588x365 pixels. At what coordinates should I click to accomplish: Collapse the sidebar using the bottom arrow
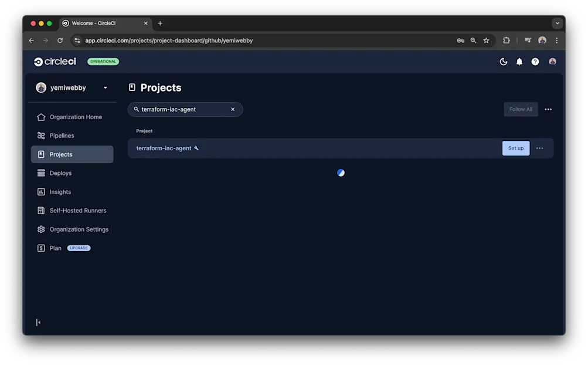pos(38,322)
